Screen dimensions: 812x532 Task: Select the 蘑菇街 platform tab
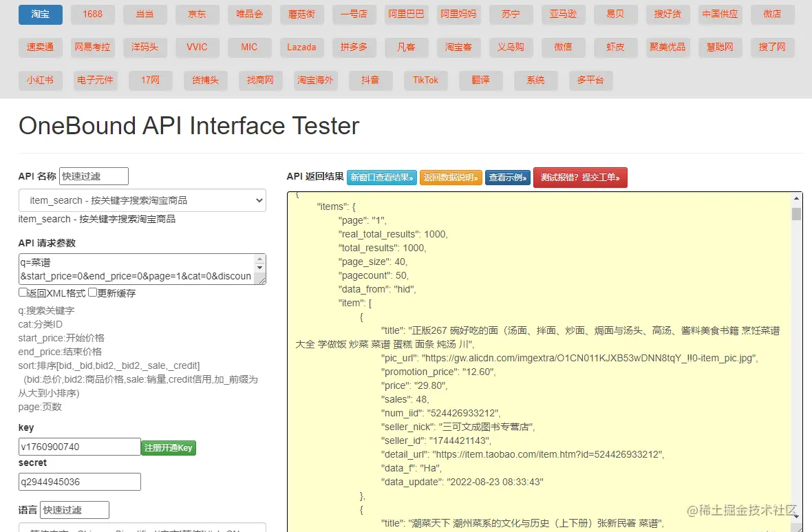pyautogui.click(x=302, y=14)
